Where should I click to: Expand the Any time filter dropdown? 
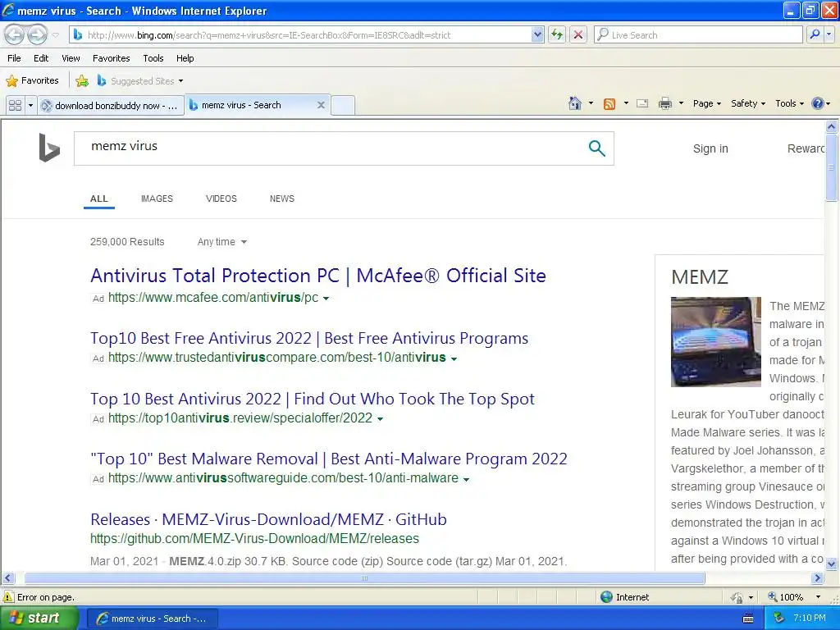[x=222, y=242]
